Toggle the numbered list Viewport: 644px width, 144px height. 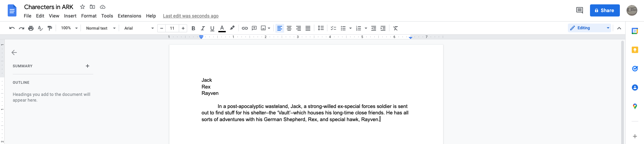[359, 28]
